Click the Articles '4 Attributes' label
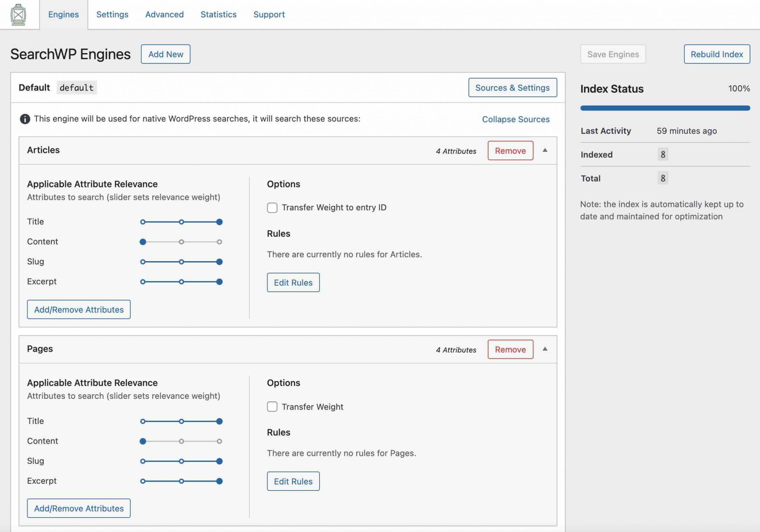Viewport: 760px width, 532px height. pyautogui.click(x=456, y=151)
